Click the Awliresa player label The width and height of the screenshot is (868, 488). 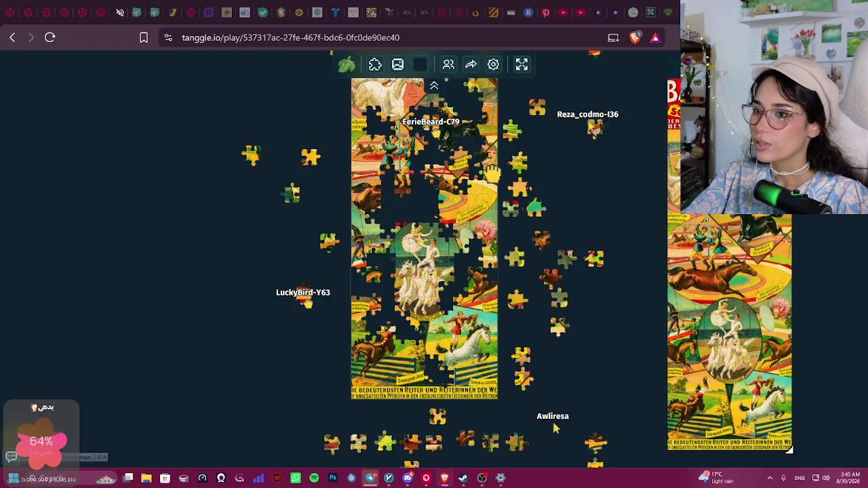(553, 416)
